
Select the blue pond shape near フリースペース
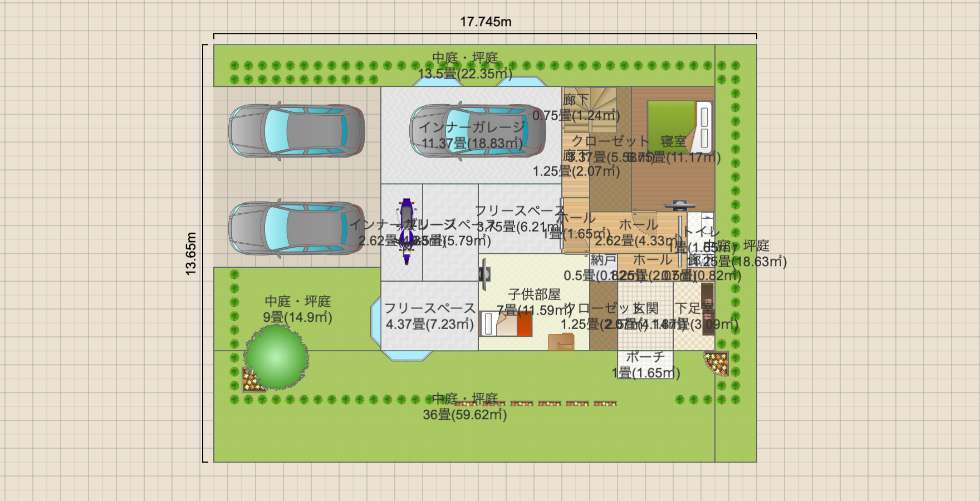406,356
